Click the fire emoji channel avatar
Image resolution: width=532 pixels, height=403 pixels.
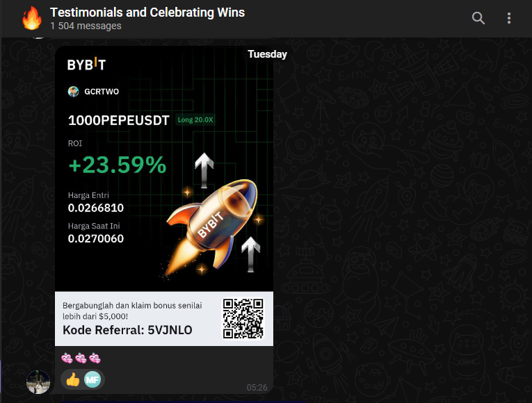pos(32,18)
